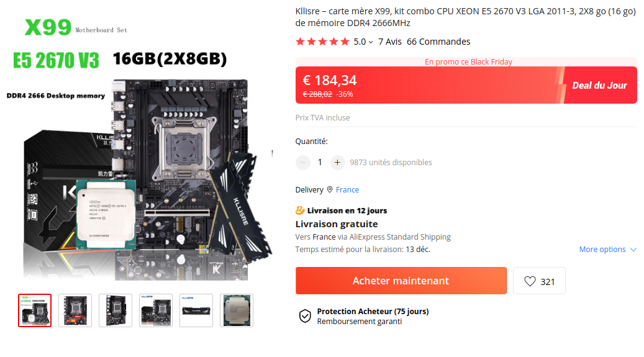Click the location pin icon beside France
Screen dimensions: 644x357
(330, 190)
